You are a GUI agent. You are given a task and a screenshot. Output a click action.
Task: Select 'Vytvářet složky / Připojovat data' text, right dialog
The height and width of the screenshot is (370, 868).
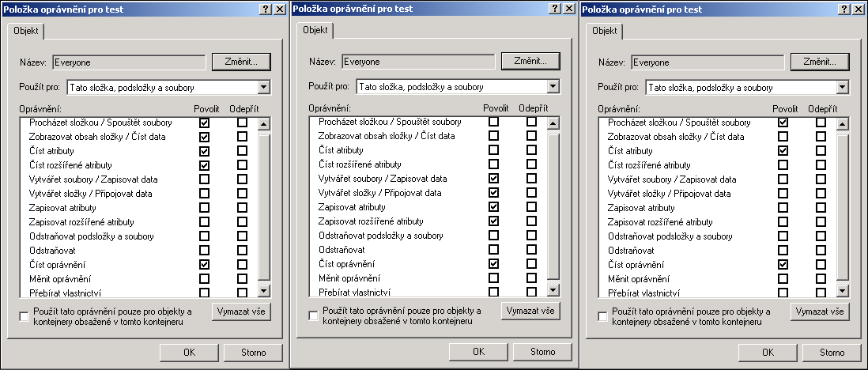point(670,194)
